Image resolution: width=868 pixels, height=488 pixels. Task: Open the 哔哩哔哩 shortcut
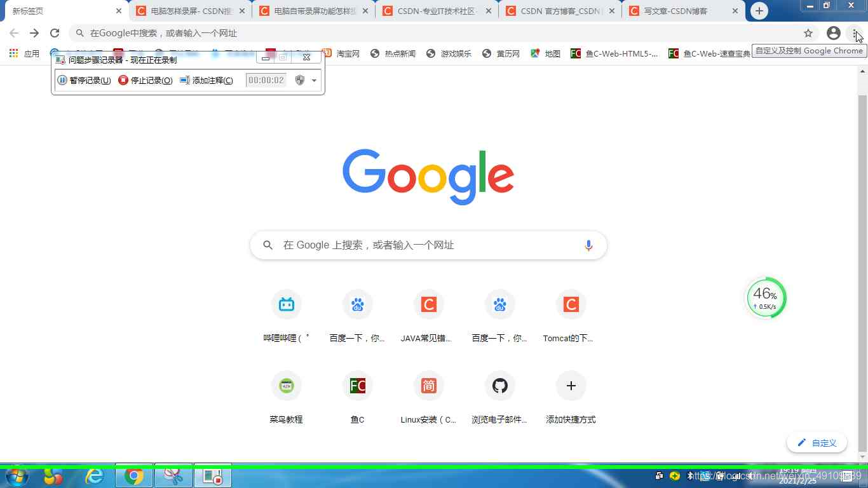click(287, 316)
